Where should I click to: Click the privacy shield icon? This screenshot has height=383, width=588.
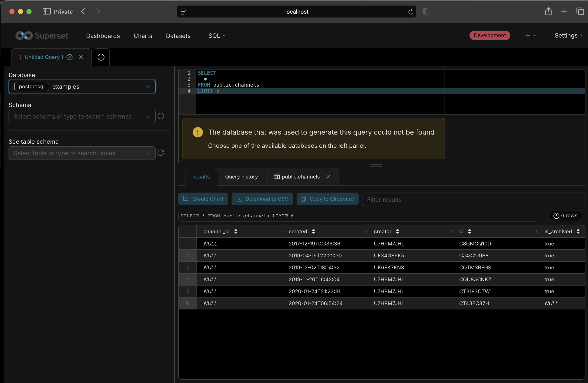425,11
